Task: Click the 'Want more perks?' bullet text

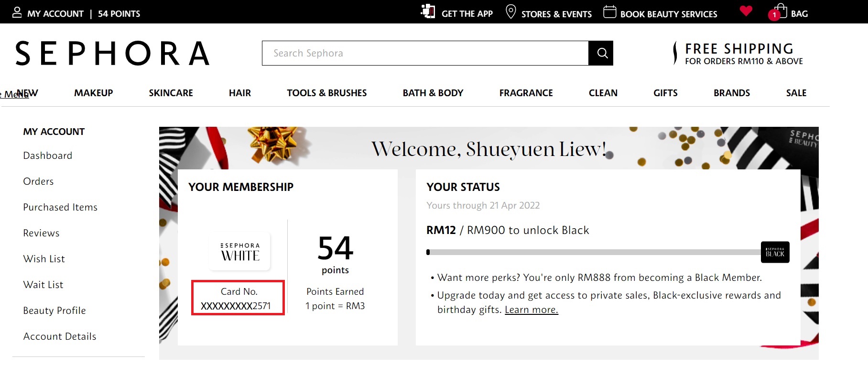Action: pos(599,278)
